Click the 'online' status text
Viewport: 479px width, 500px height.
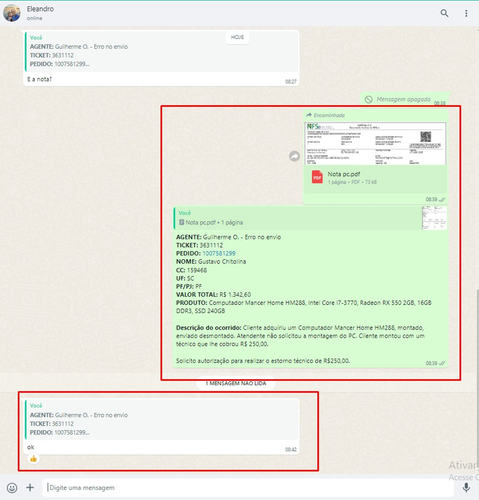pos(34,18)
